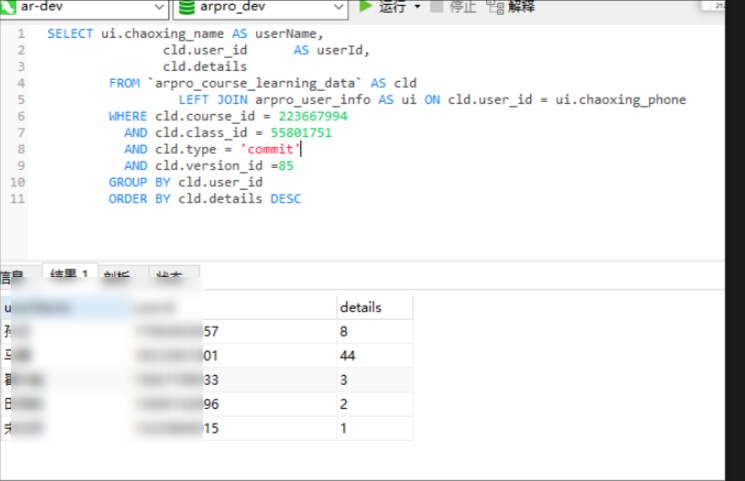This screenshot has width=745, height=481.
Task: Select the userId cell ending in 57
Action: click(x=235, y=331)
